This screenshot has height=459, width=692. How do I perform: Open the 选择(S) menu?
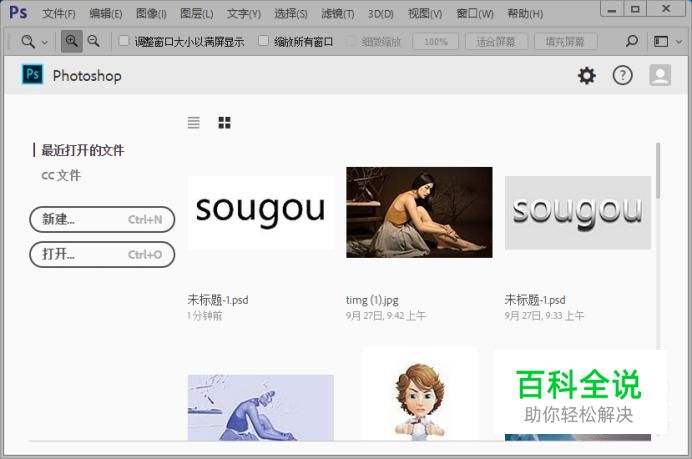pos(290,14)
